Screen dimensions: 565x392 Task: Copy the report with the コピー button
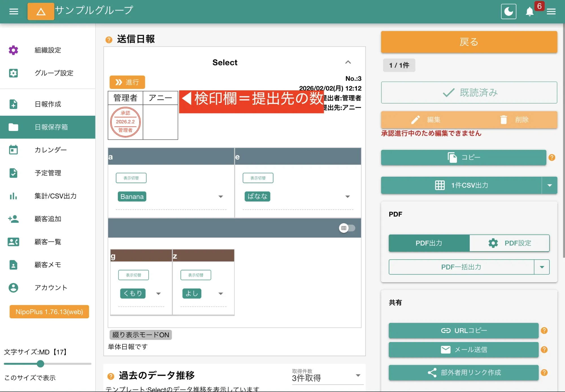[x=463, y=157]
